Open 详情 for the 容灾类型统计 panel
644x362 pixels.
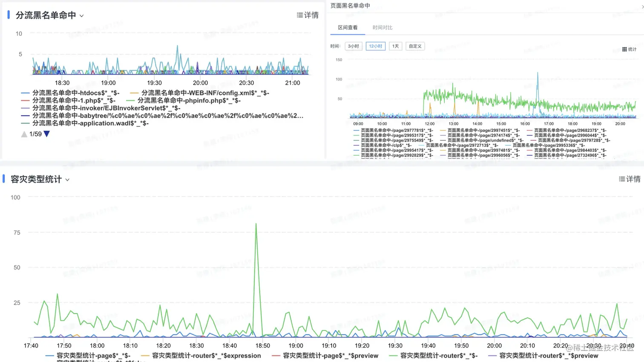[x=630, y=179]
